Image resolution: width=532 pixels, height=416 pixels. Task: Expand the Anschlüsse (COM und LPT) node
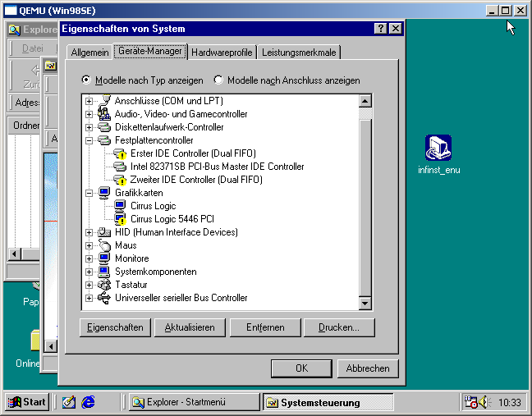(x=89, y=101)
